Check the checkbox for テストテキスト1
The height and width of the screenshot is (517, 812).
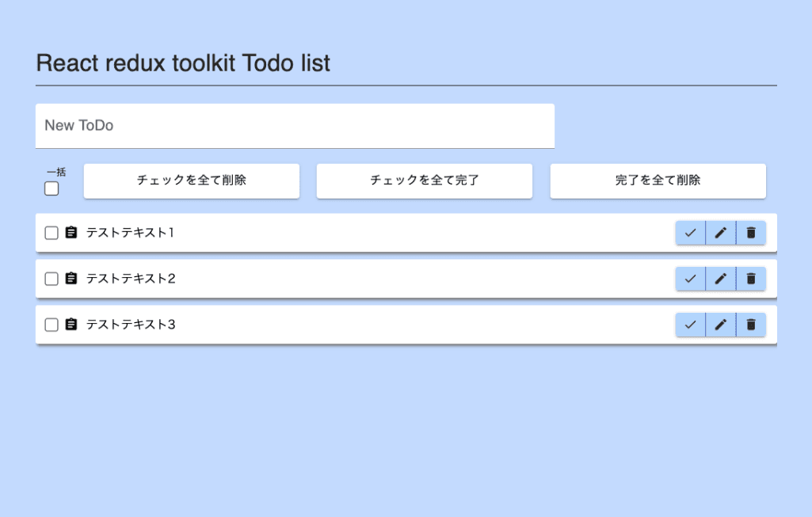(x=51, y=233)
